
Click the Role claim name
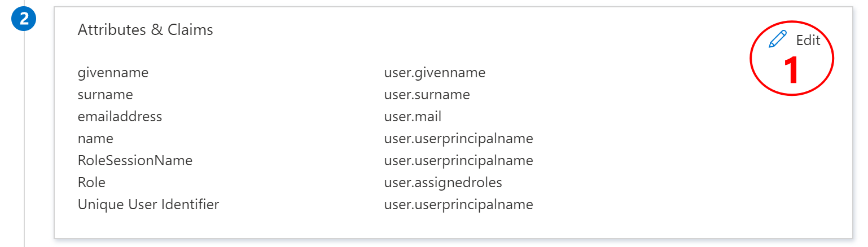(x=91, y=183)
